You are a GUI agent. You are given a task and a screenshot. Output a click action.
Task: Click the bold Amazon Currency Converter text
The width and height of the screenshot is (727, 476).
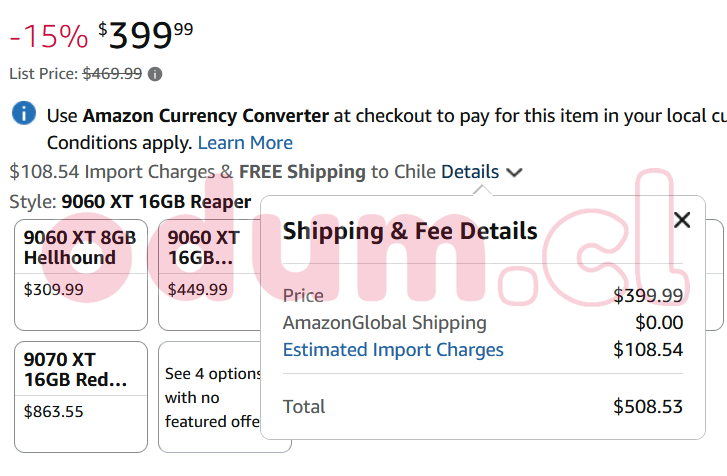[x=205, y=115]
